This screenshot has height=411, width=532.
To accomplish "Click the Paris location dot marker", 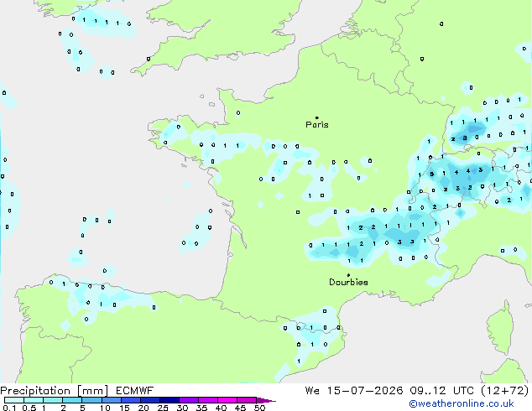I will [317, 117].
